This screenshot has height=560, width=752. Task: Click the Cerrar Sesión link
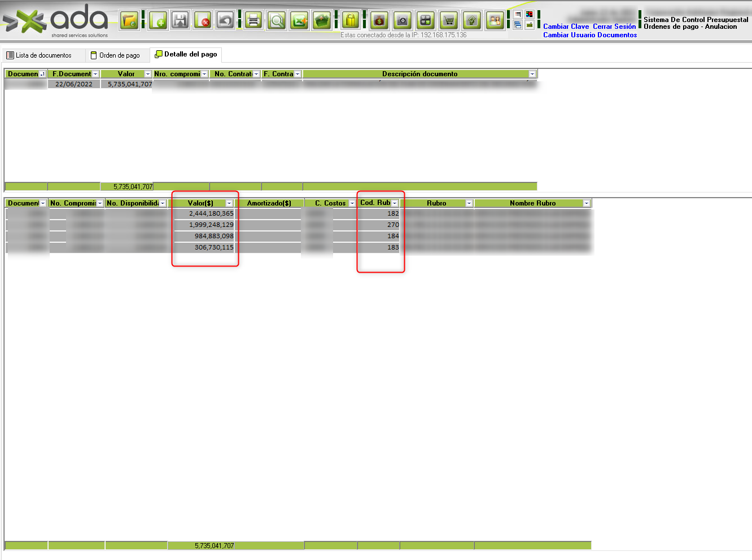point(614,27)
